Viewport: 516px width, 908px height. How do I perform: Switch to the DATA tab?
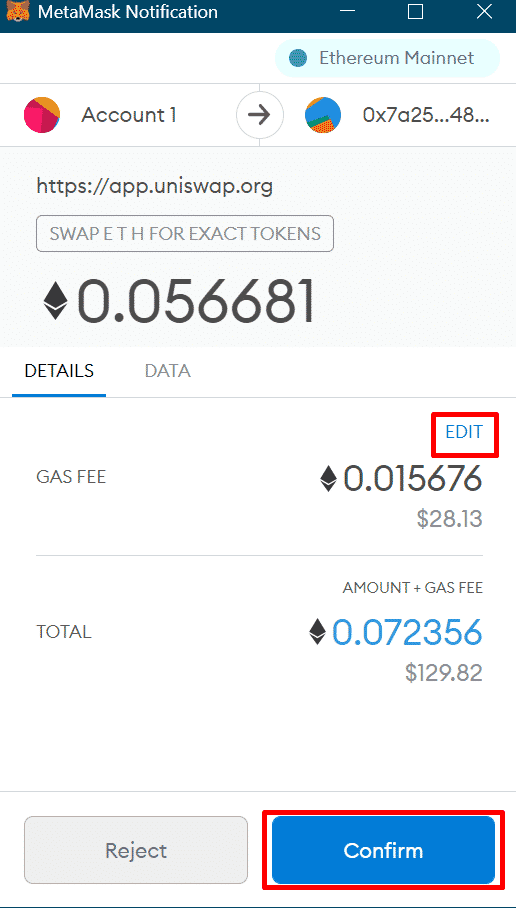pos(167,371)
